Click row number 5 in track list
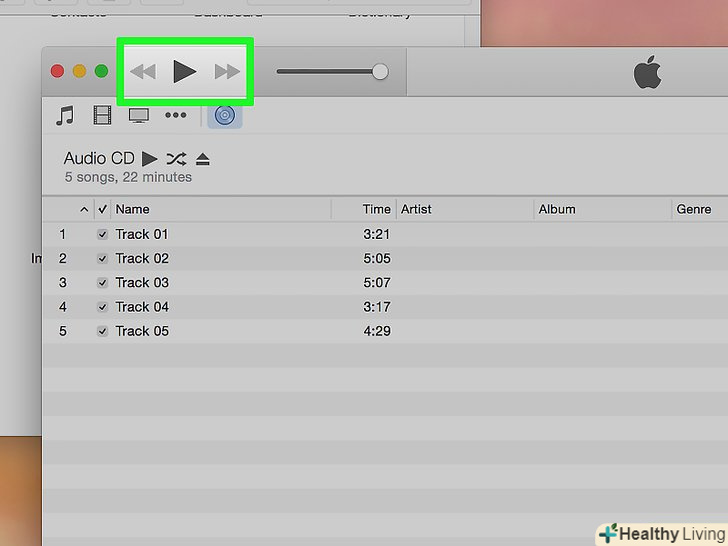 (x=63, y=331)
